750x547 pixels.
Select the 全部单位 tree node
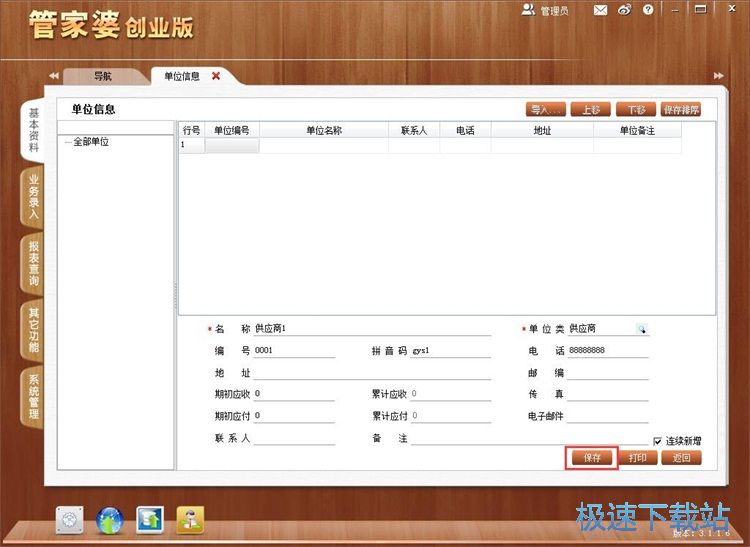pyautogui.click(x=91, y=142)
